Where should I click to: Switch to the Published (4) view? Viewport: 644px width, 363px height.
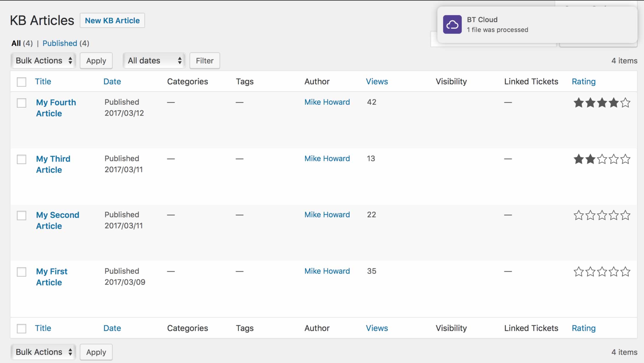coord(60,43)
